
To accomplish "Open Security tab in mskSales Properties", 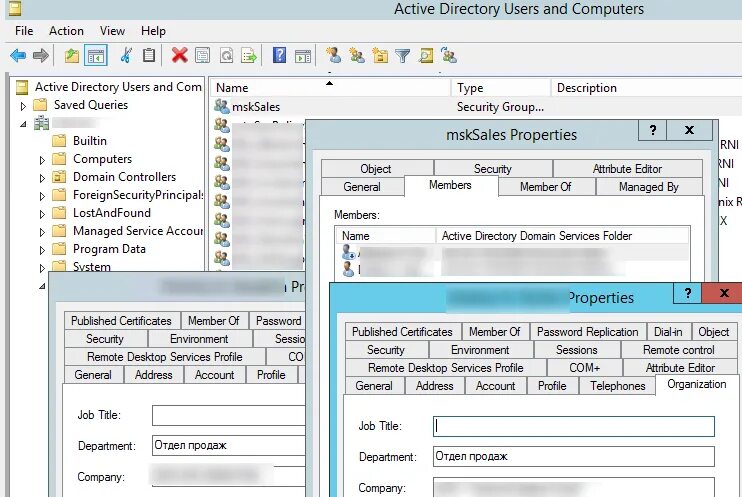I will (493, 169).
